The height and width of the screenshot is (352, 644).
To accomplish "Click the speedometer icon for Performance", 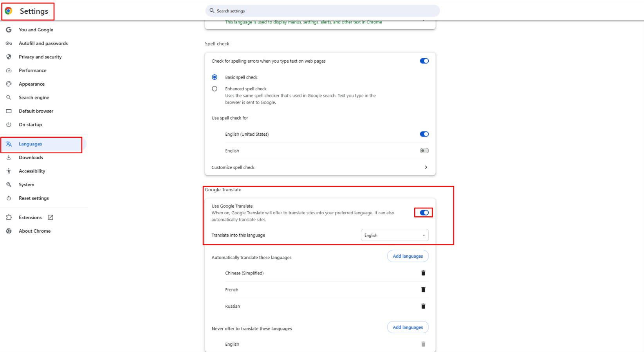I will click(9, 70).
